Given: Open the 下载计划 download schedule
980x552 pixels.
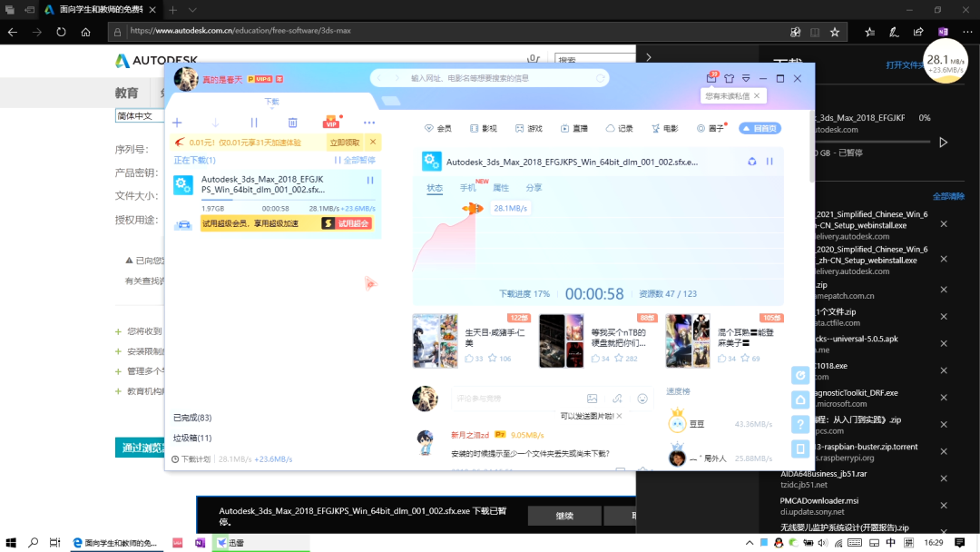Looking at the screenshot, I should pos(191,458).
